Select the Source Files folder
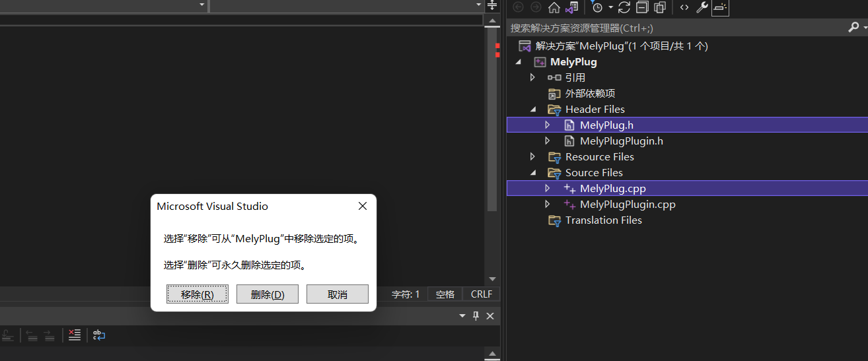The height and width of the screenshot is (361, 868). pos(594,173)
